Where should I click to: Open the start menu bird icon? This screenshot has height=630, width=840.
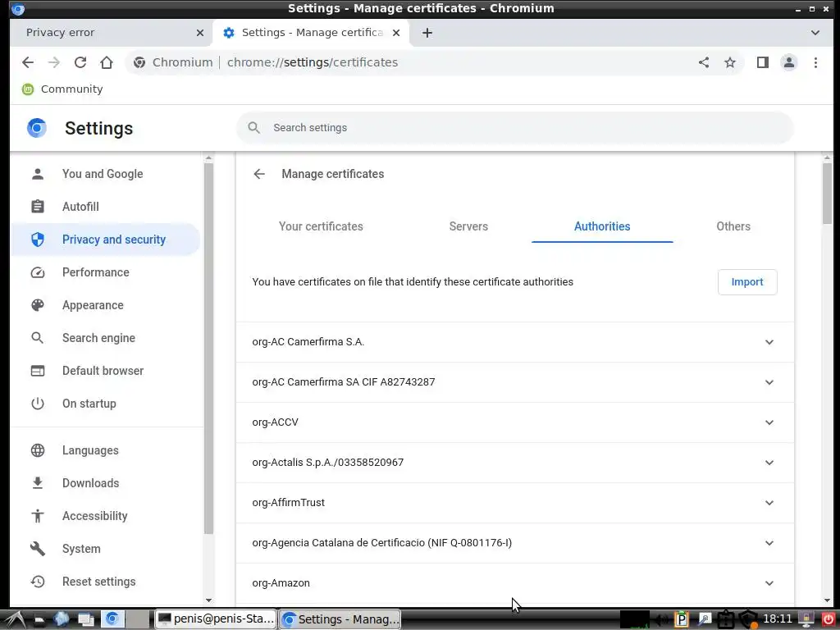15,619
